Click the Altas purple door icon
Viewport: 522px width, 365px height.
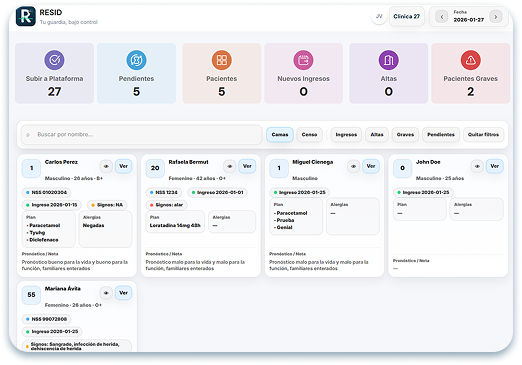coord(389,60)
